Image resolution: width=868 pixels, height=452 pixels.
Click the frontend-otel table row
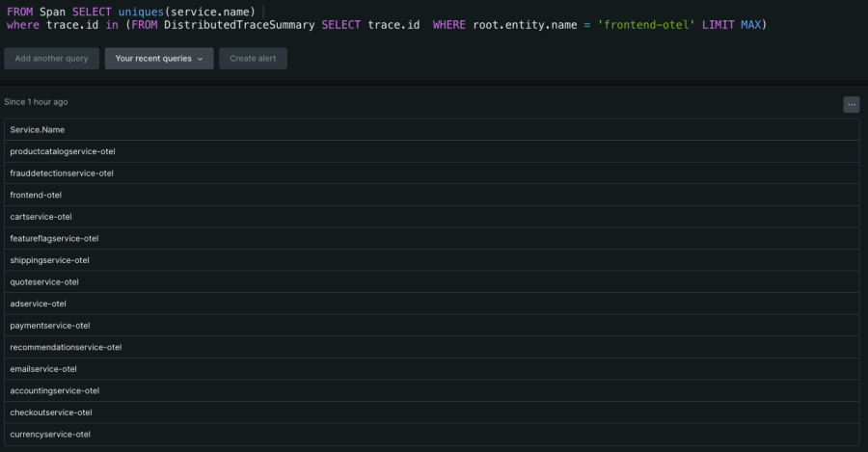click(x=36, y=195)
